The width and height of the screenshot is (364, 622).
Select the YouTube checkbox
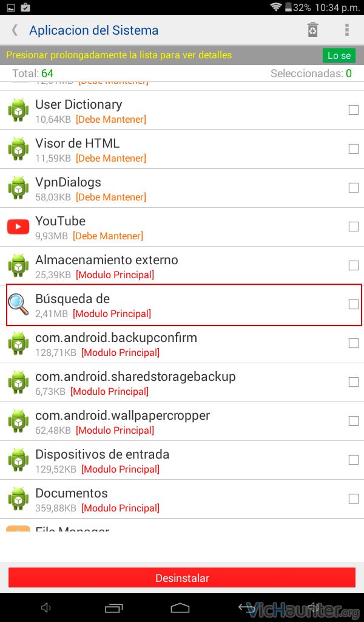[x=353, y=227]
